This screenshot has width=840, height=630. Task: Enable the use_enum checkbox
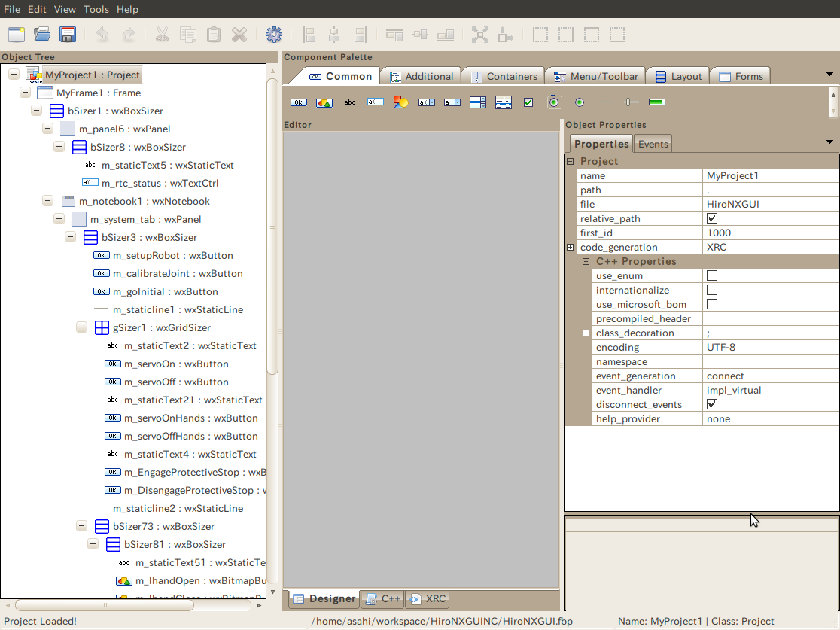(x=712, y=276)
